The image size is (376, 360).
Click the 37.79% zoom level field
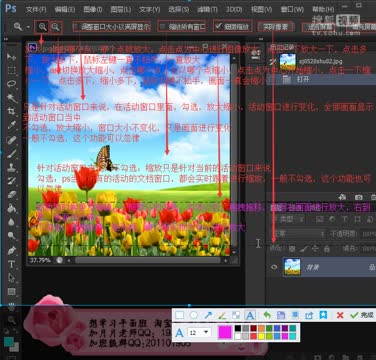tap(40, 260)
